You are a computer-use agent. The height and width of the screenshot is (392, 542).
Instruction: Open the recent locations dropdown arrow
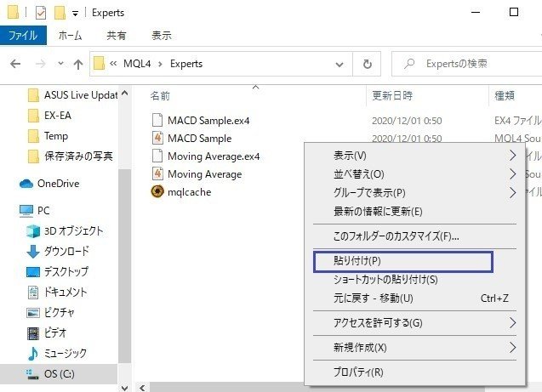click(61, 64)
